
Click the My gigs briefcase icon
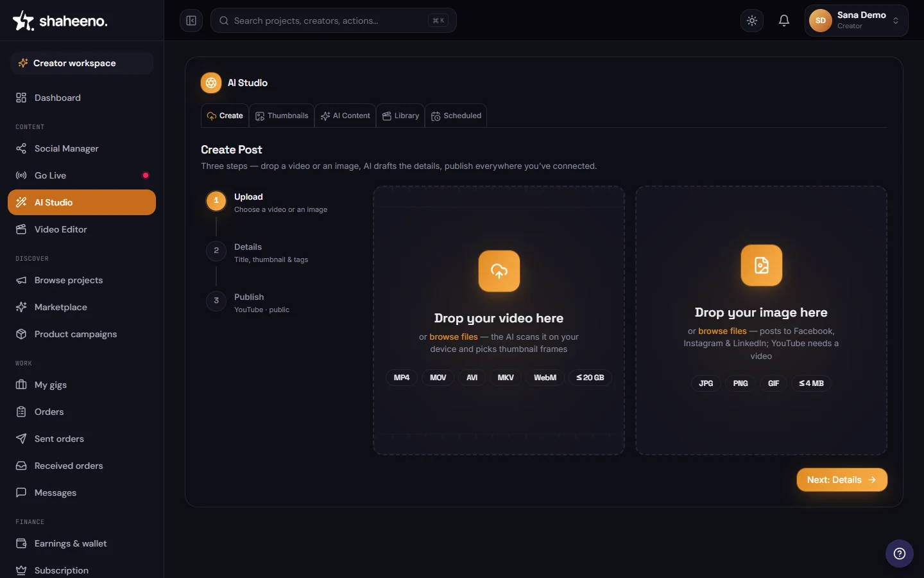click(x=21, y=385)
